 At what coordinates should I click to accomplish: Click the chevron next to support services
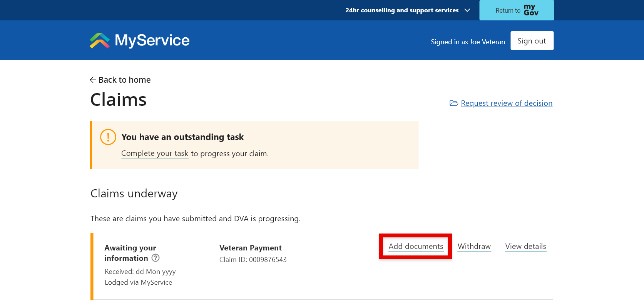point(467,10)
